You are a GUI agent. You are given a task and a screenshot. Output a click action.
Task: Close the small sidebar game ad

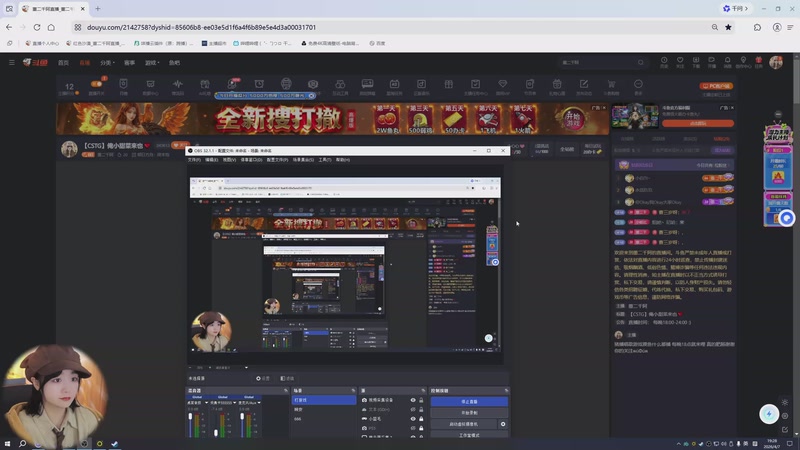point(732,108)
